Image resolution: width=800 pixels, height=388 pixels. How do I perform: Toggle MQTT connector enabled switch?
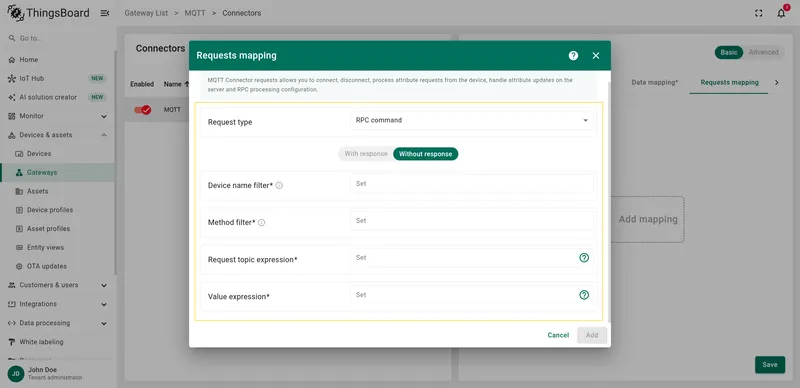[x=142, y=110]
